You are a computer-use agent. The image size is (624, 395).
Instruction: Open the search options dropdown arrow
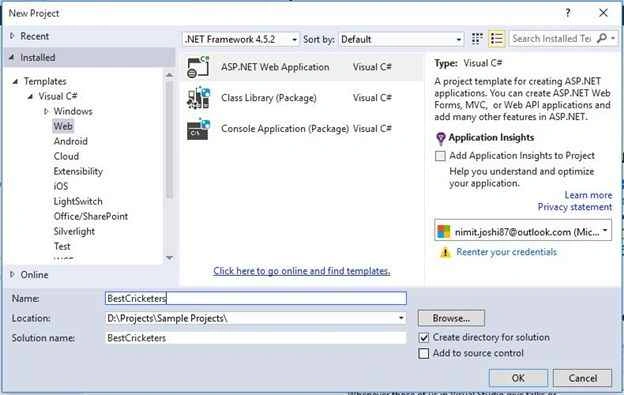coord(613,38)
